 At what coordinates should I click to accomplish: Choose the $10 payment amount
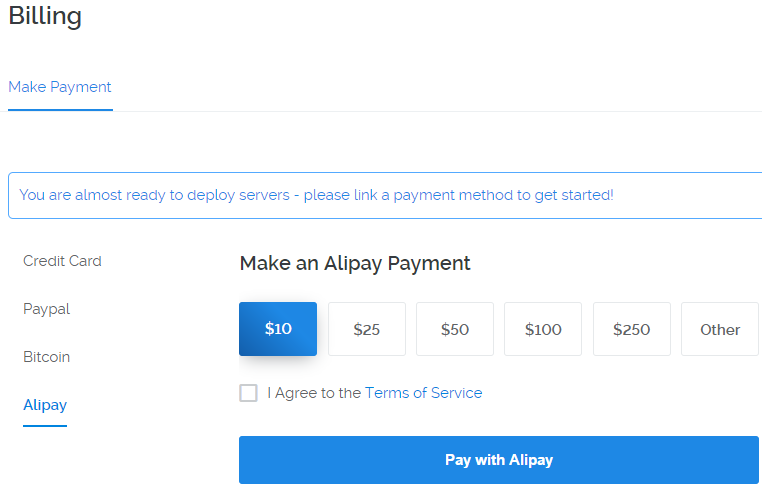pyautogui.click(x=278, y=329)
